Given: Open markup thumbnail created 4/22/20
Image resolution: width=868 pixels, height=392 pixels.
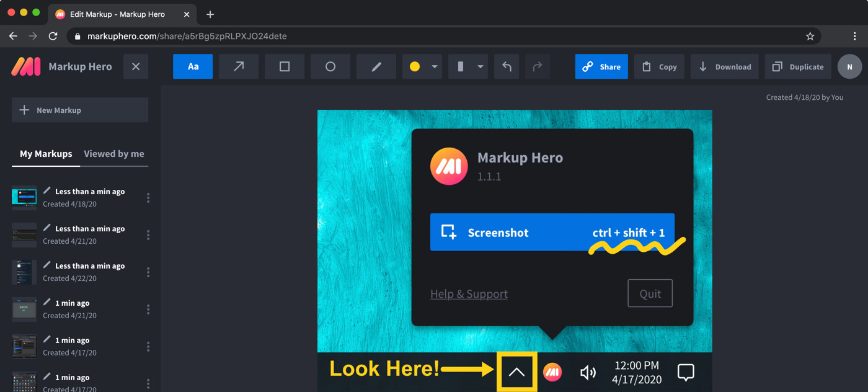Looking at the screenshot, I should [x=24, y=272].
